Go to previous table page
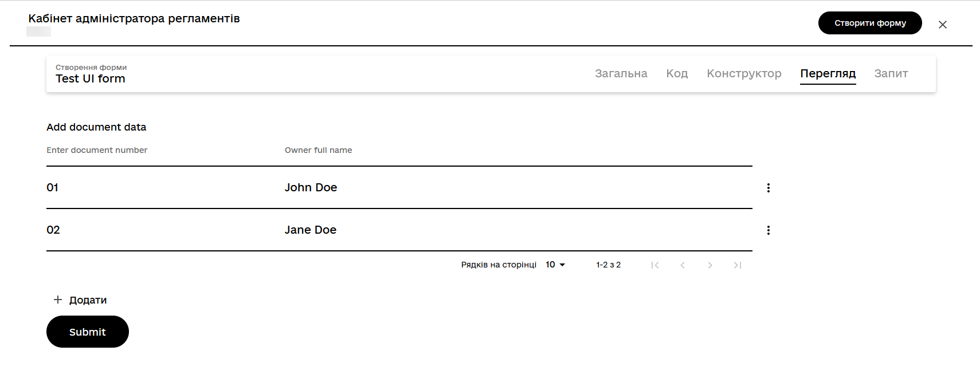980x370 pixels. pyautogui.click(x=683, y=265)
